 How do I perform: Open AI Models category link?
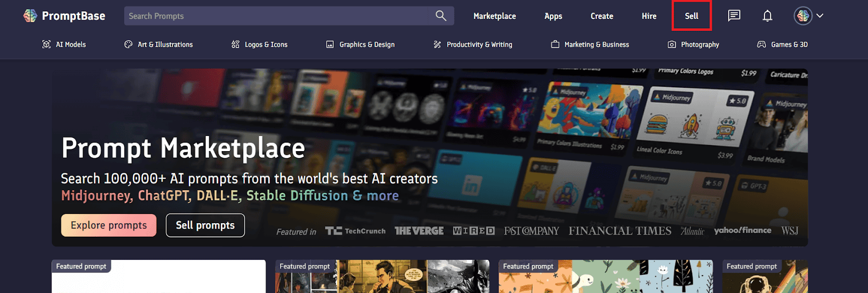[71, 44]
